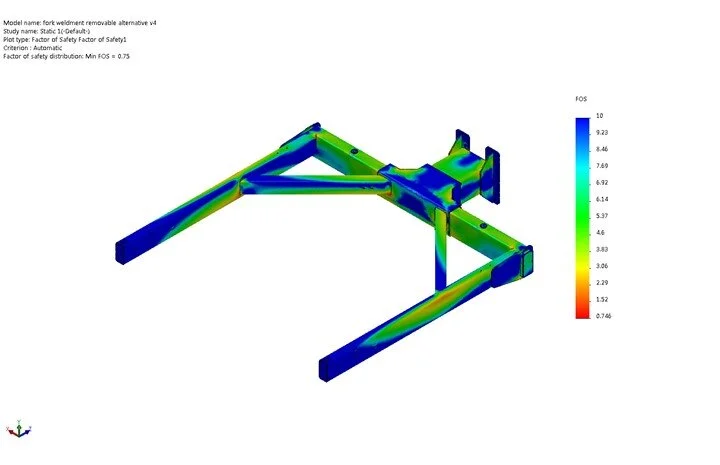Viewport: 720px width, 465px height.
Task: Click legend value '9.23'
Action: [602, 133]
